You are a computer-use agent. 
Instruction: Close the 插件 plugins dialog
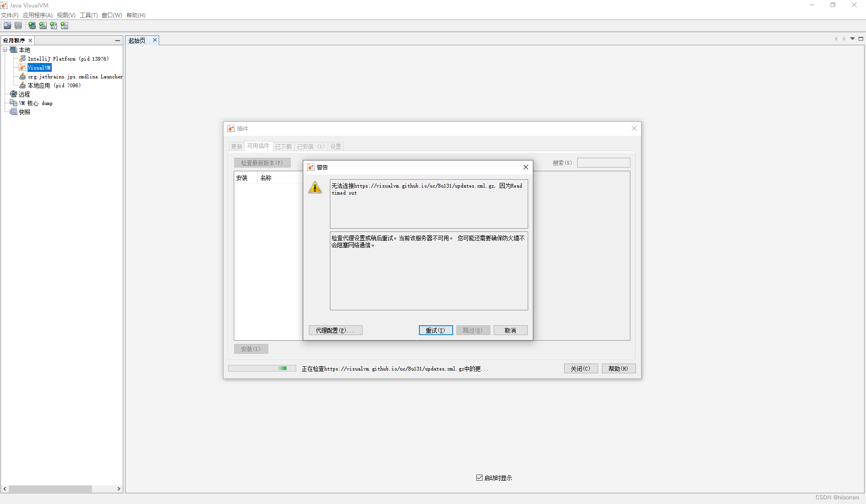click(x=634, y=128)
